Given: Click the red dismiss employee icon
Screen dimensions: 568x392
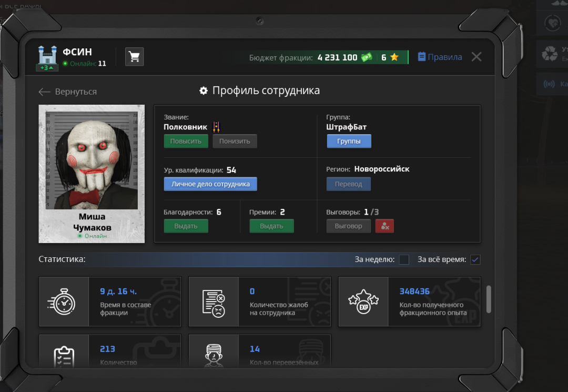Looking at the screenshot, I should [x=384, y=226].
